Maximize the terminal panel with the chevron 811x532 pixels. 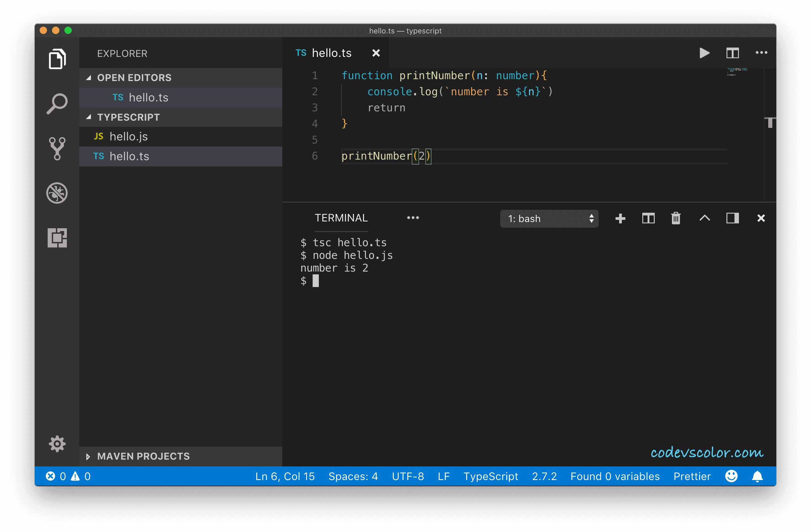(705, 218)
